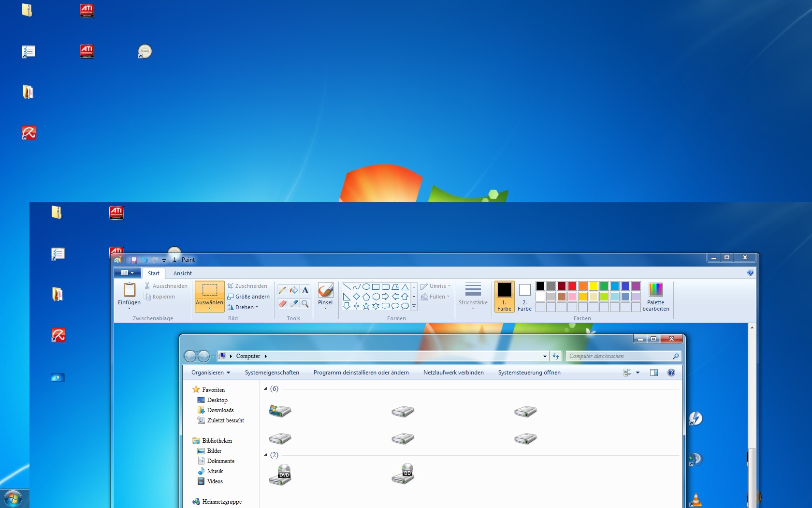This screenshot has height=508, width=812.
Task: Choose the Text tool in Paint
Action: pos(305,290)
